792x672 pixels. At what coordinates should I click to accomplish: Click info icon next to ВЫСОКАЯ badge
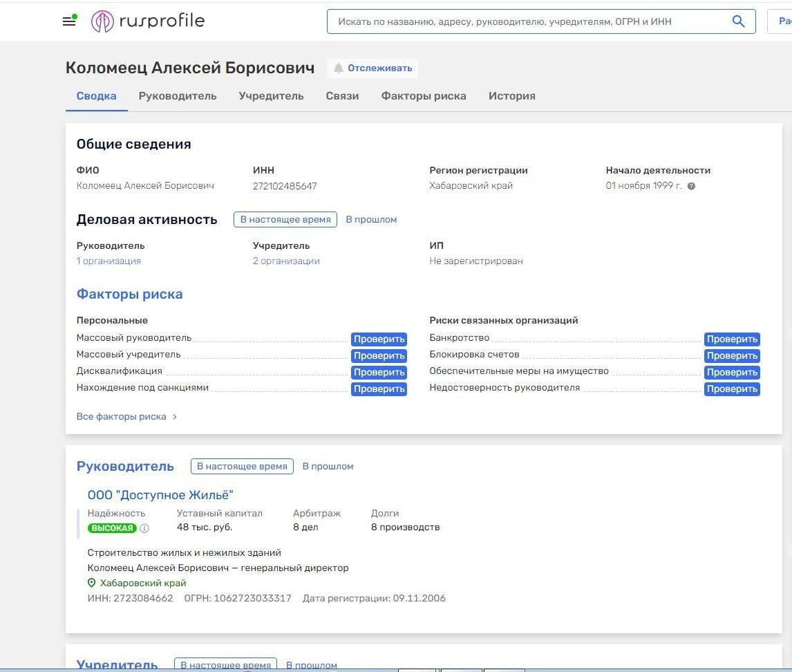[x=144, y=528]
